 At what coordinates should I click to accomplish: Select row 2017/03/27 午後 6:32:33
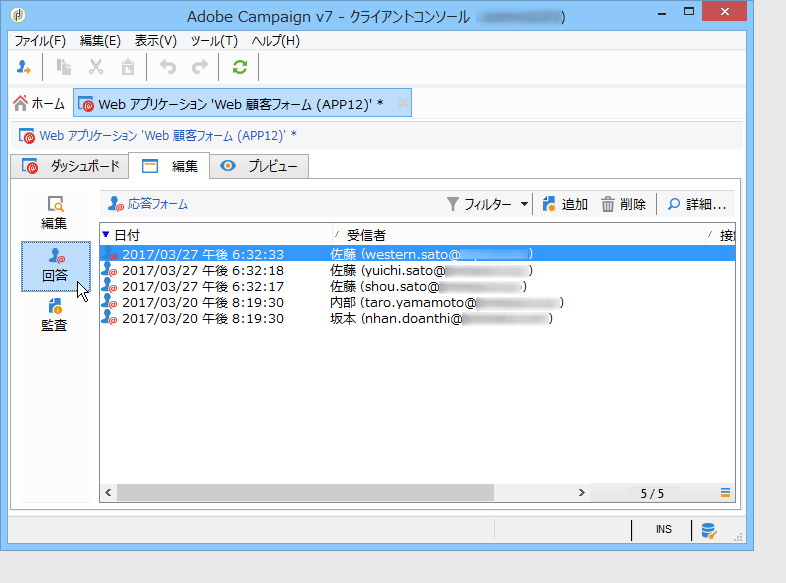[x=417, y=254]
